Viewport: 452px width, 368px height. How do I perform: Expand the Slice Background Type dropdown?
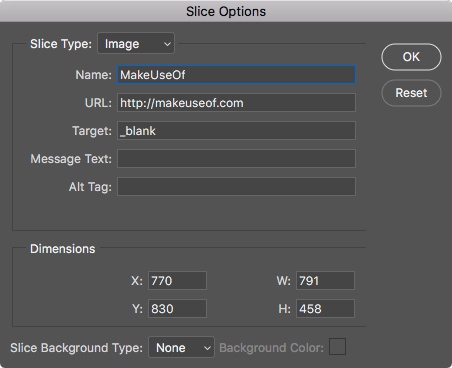(x=181, y=347)
